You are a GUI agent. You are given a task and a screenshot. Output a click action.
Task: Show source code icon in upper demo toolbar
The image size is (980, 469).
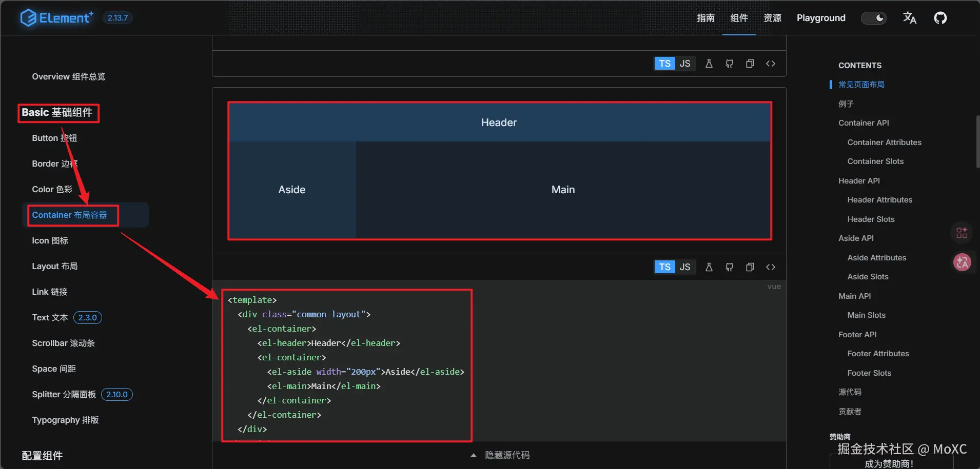click(771, 64)
